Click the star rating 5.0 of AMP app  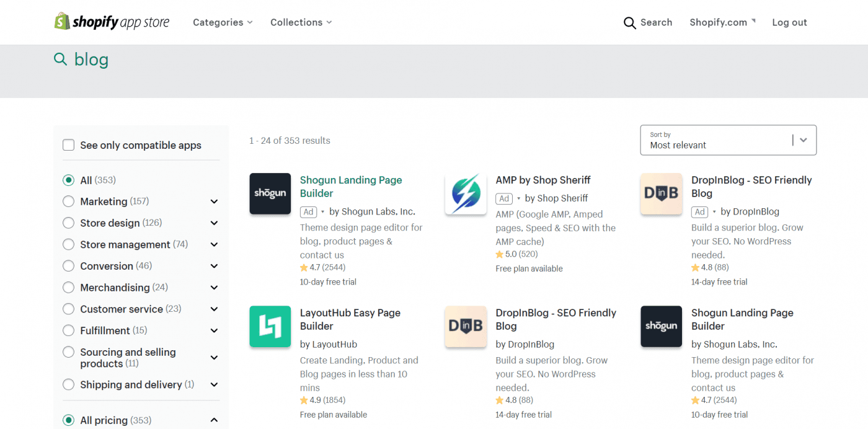(x=516, y=254)
